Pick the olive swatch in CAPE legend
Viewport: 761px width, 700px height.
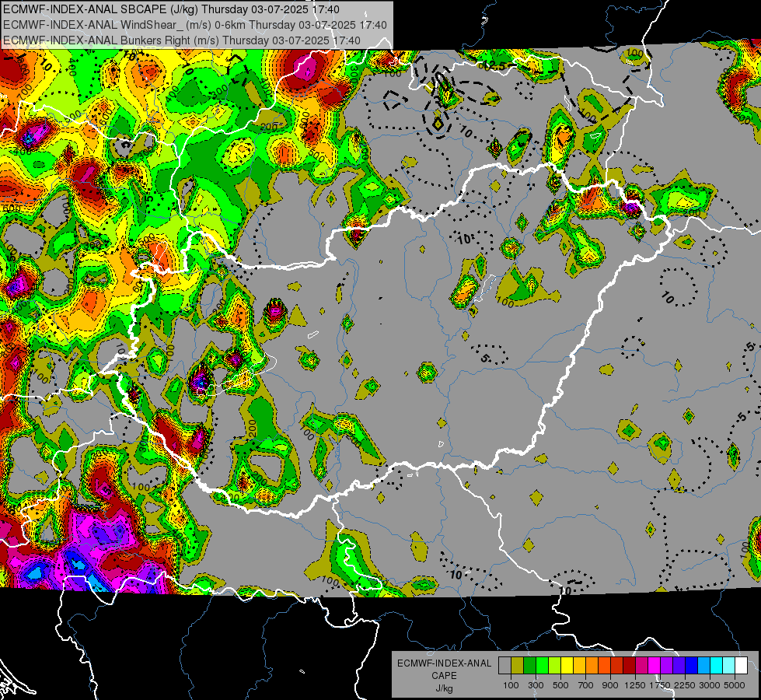coord(518,665)
